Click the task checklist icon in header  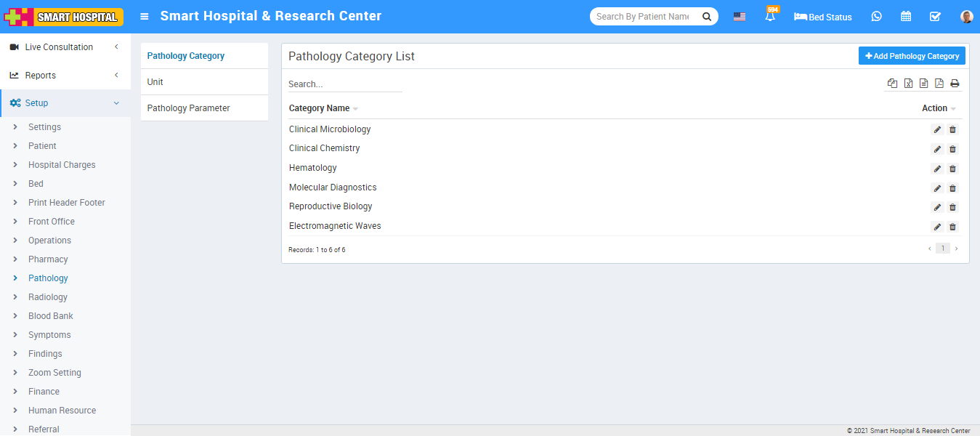click(x=935, y=17)
